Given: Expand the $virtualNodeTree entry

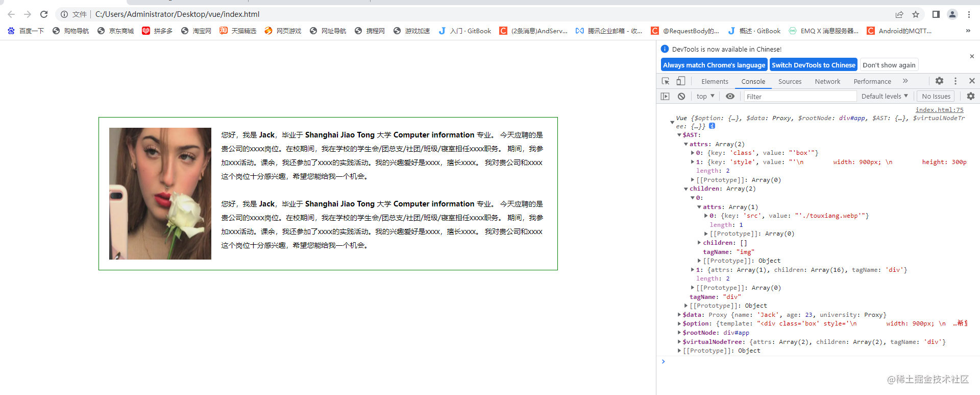Looking at the screenshot, I should click(679, 342).
